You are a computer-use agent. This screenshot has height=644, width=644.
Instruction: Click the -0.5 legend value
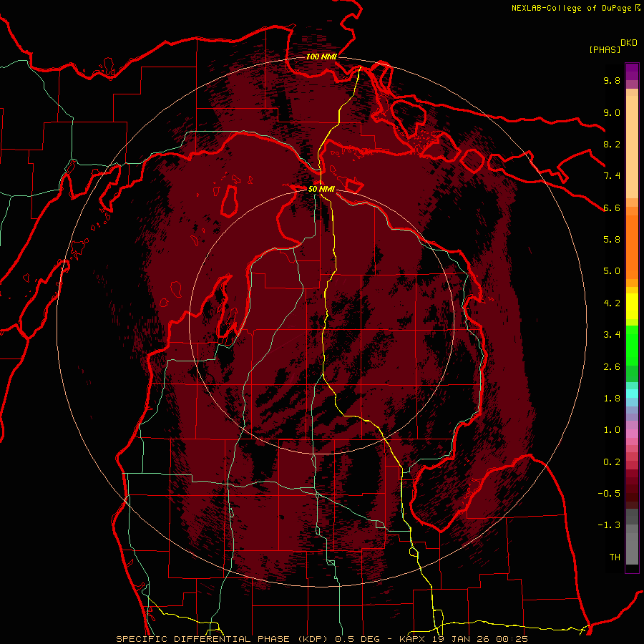609,494
